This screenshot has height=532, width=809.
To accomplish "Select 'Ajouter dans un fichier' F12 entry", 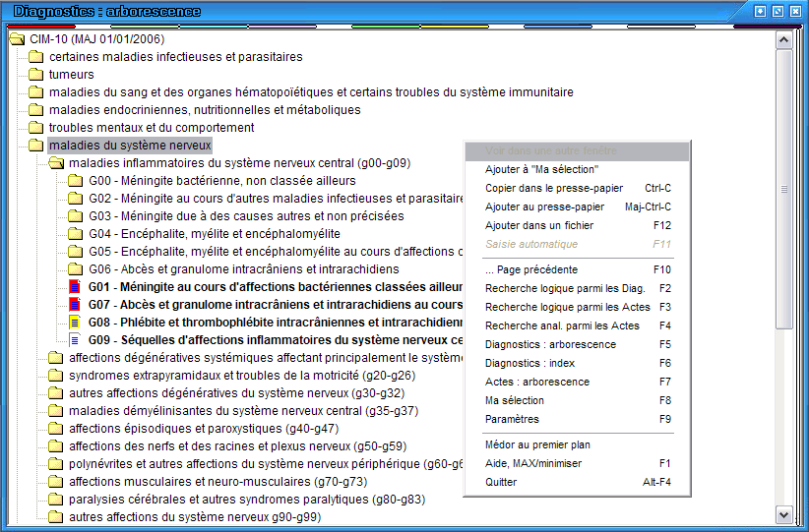I will pos(577,225).
